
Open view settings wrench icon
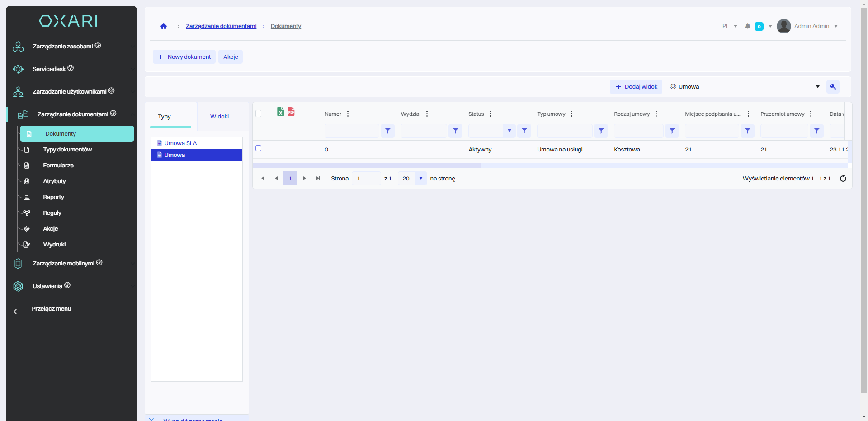pos(833,87)
